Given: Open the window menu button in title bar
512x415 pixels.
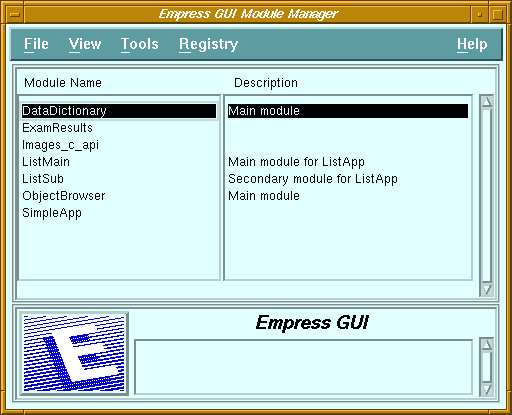Looking at the screenshot, I should (15, 14).
